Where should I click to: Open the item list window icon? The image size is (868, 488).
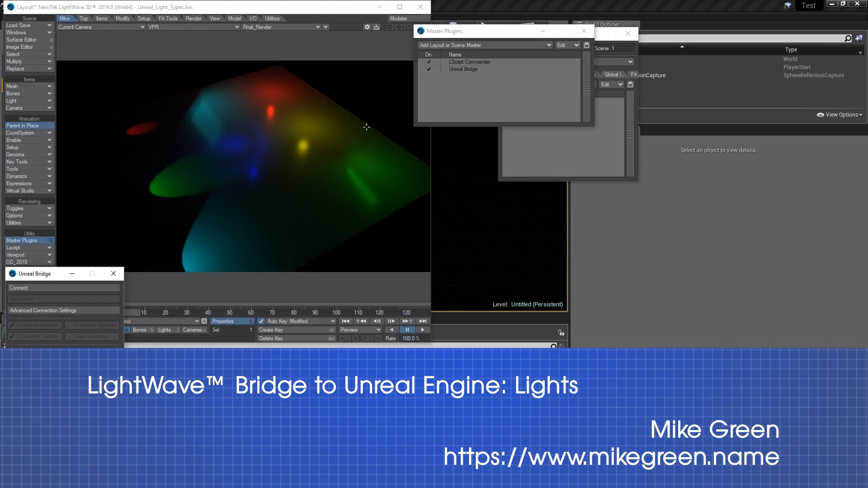pyautogui.click(x=204, y=321)
